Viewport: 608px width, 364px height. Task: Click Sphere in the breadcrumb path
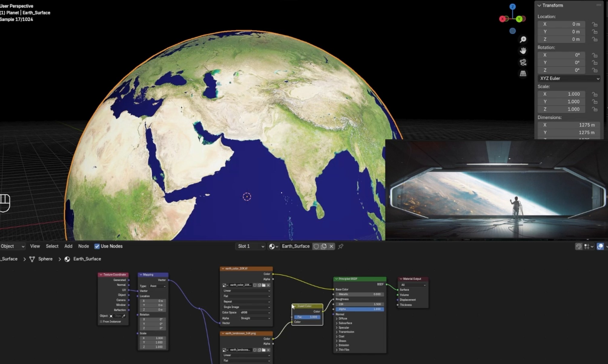[45, 259]
